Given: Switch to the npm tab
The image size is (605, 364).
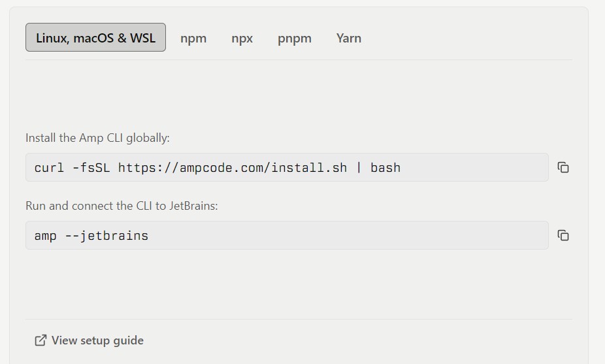Looking at the screenshot, I should point(193,38).
